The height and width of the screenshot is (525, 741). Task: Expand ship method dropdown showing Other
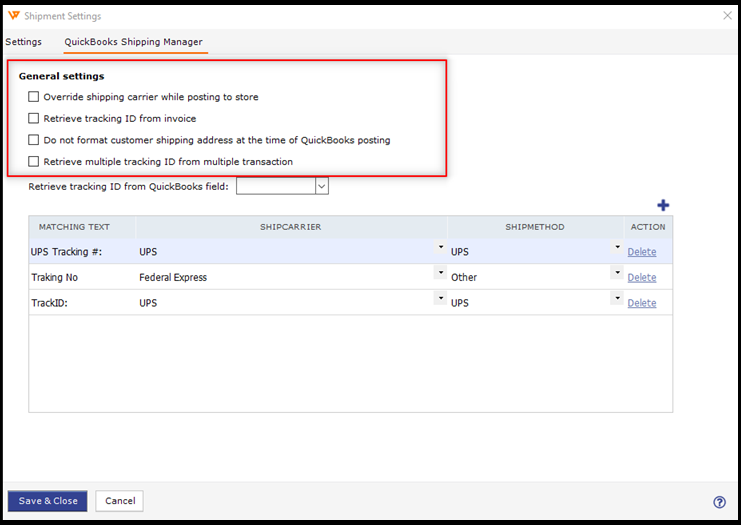coord(617,273)
